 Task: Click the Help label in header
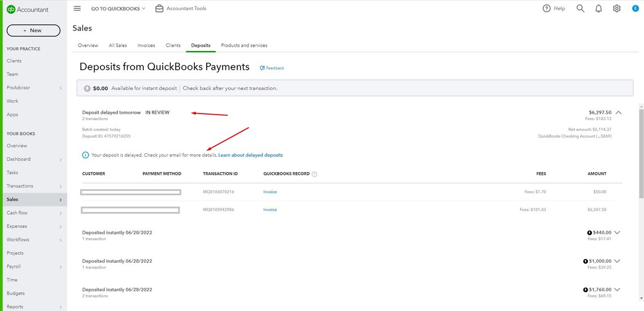559,9
